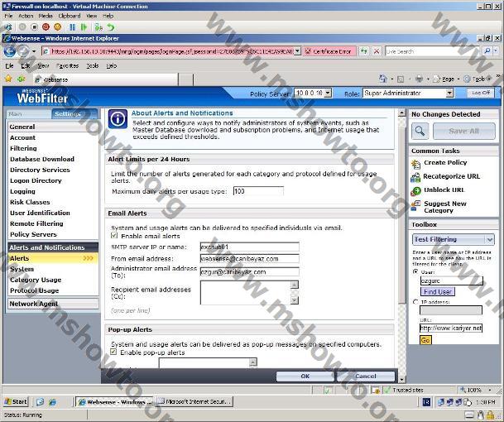Click Certificate Error warning

click(329, 51)
